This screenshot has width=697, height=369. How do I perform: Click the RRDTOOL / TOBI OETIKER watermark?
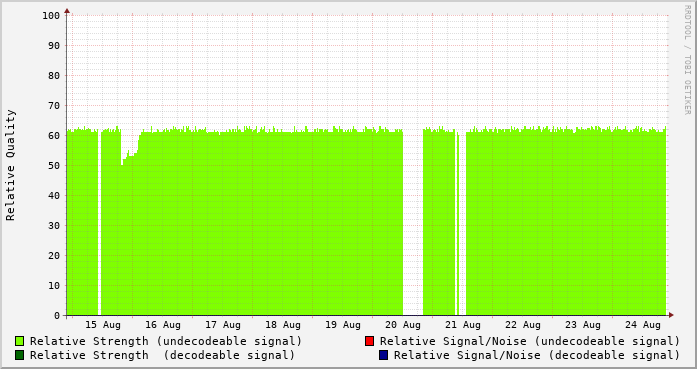point(687,60)
